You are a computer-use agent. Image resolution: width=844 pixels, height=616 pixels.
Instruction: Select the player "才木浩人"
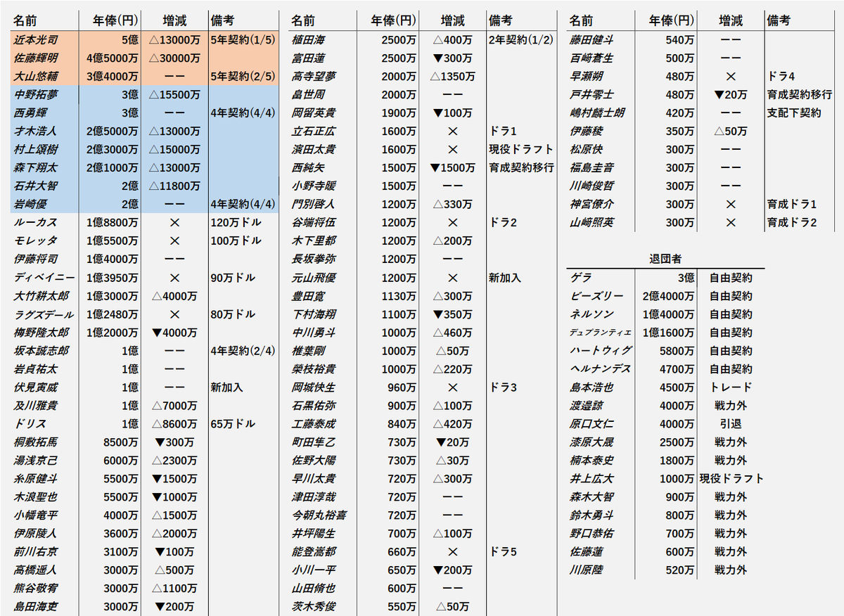coord(36,131)
